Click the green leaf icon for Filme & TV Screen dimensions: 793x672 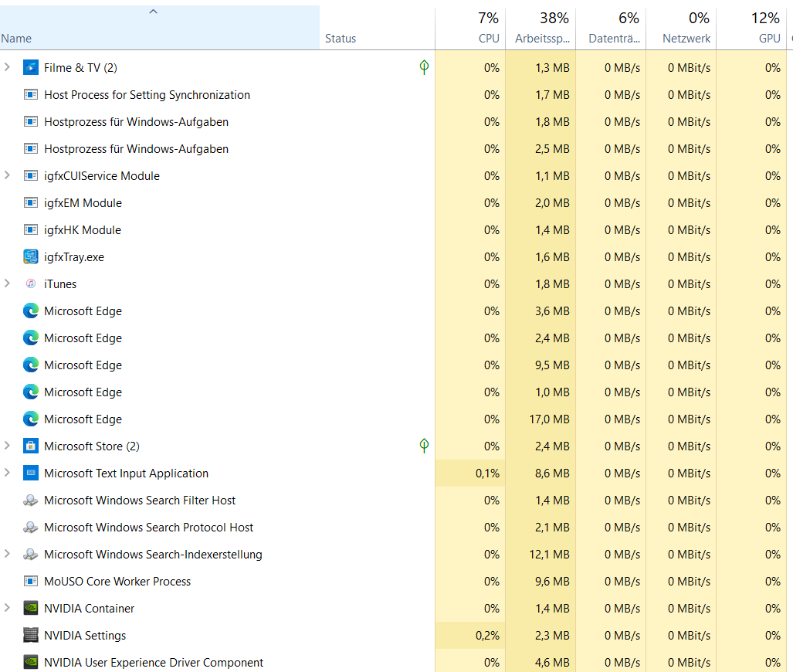pyautogui.click(x=425, y=66)
